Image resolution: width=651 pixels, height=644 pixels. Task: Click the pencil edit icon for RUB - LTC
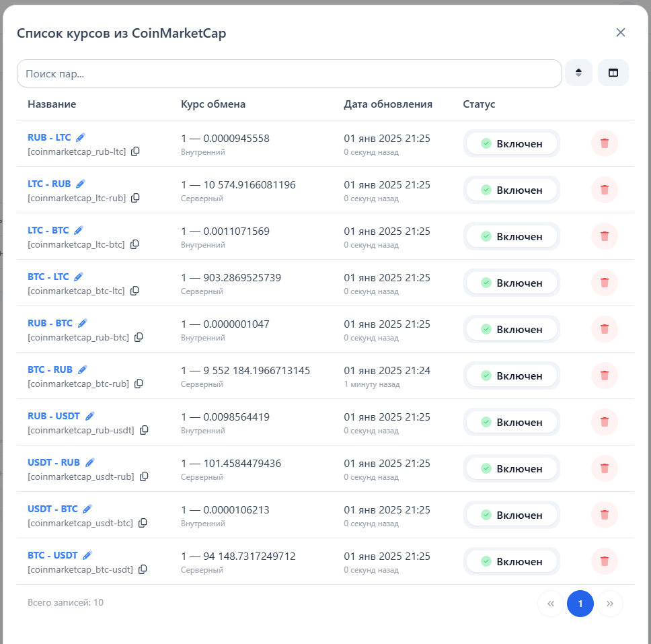[x=81, y=137]
